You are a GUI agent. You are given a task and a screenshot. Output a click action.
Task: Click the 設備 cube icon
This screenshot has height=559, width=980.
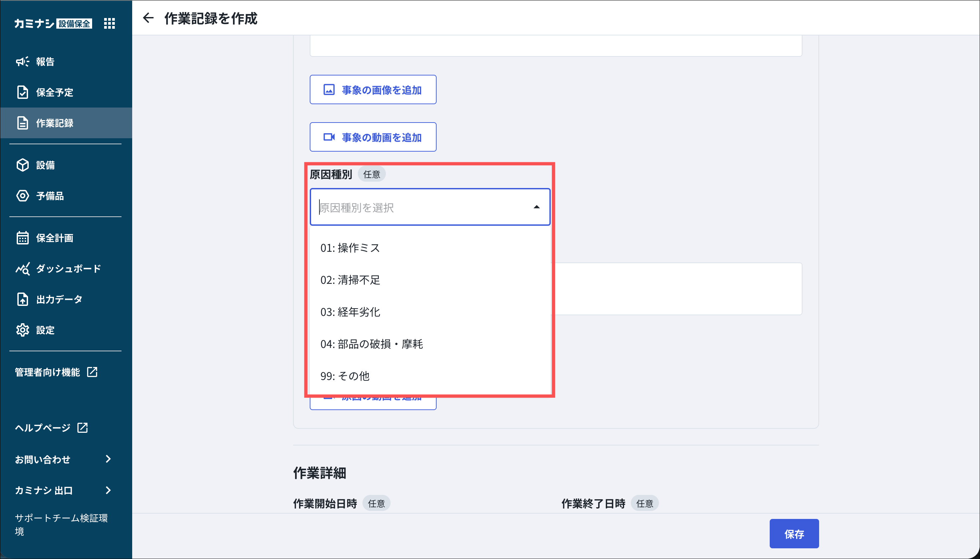[22, 165]
